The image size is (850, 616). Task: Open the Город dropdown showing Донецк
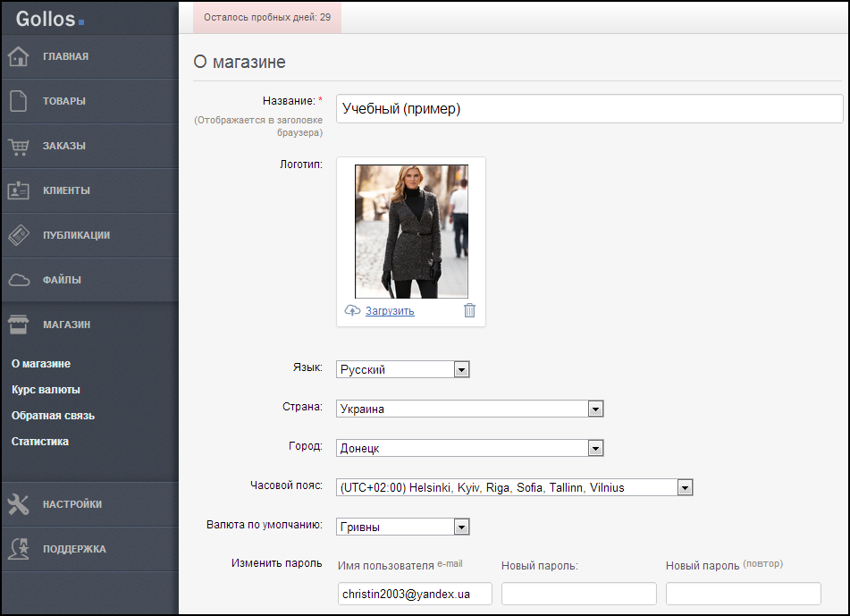470,449
